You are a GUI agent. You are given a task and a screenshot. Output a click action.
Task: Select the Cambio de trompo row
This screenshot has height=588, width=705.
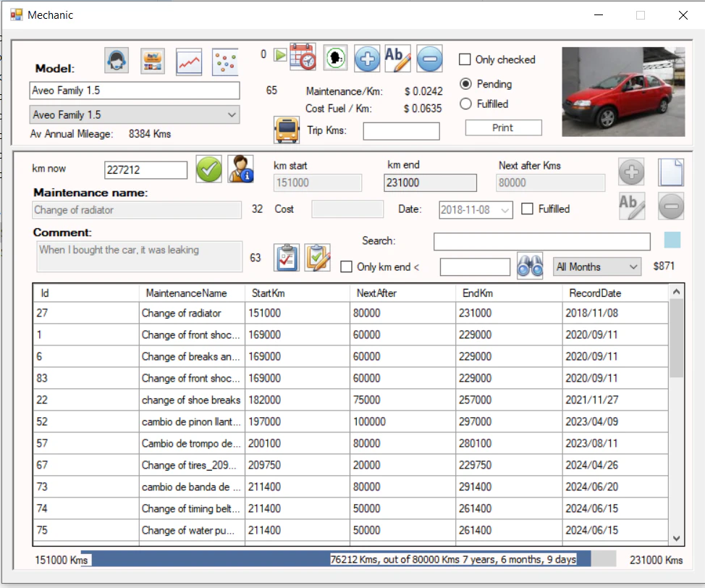351,443
